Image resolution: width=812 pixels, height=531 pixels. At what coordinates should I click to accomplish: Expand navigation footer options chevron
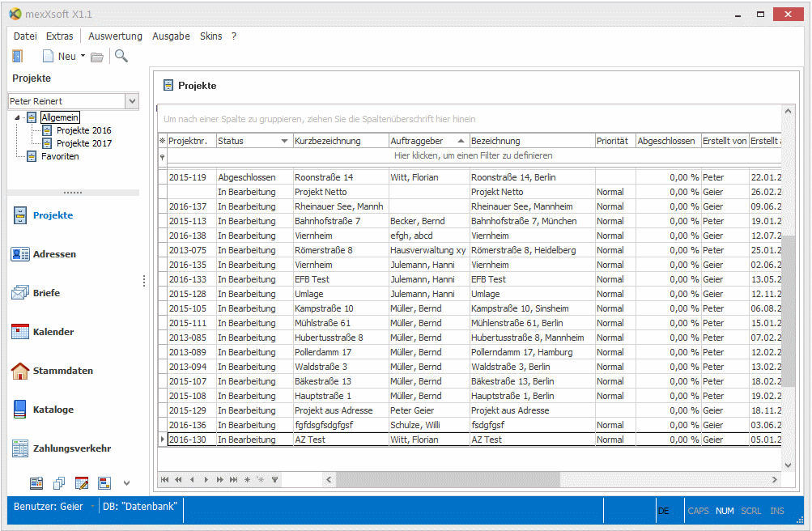coord(126,483)
